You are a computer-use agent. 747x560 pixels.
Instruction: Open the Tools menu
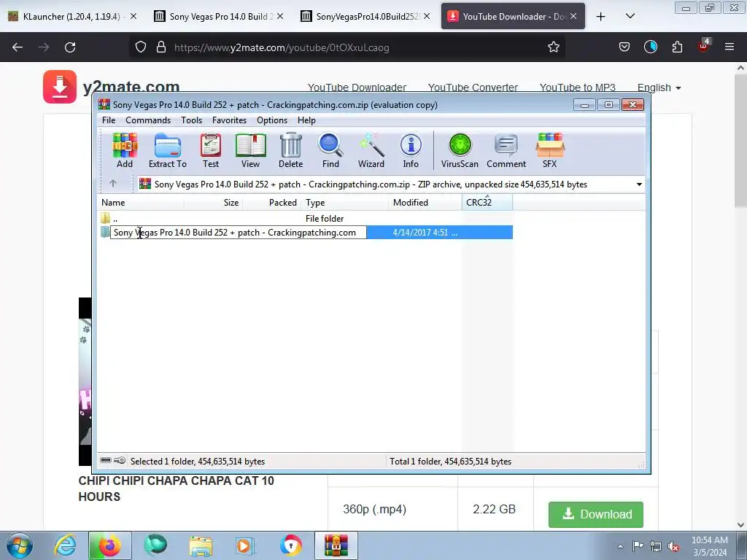[x=192, y=120]
